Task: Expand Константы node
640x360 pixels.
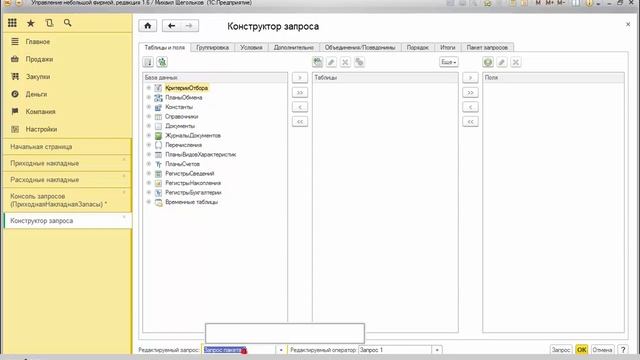Action: coord(149,107)
